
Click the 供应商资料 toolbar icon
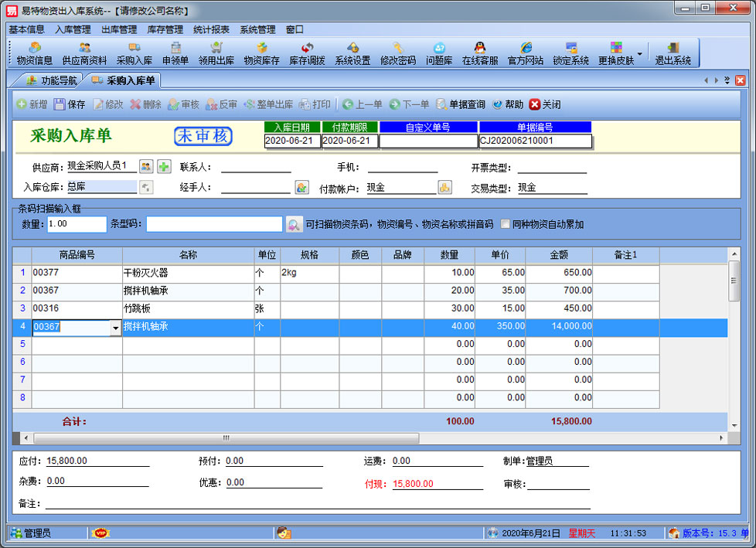point(84,53)
